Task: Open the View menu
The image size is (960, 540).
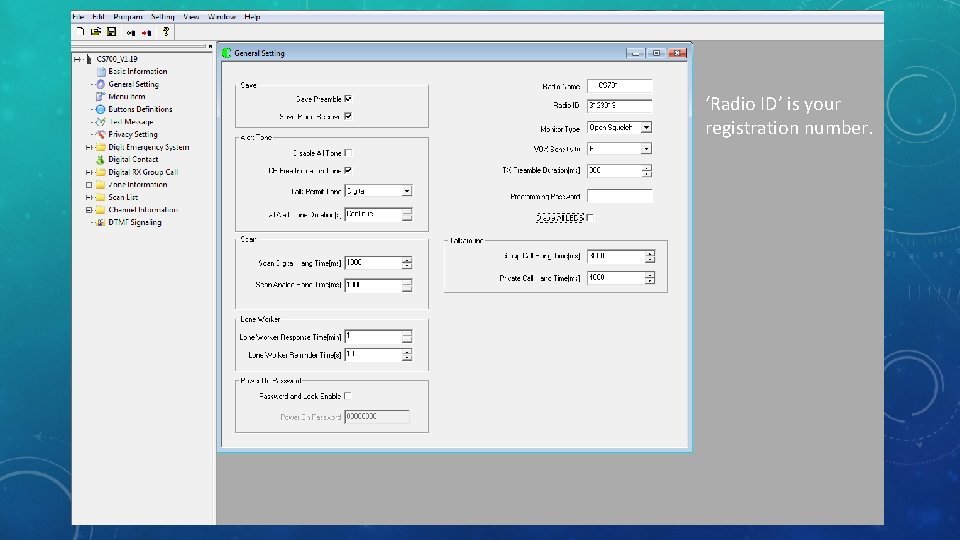Action: point(192,17)
